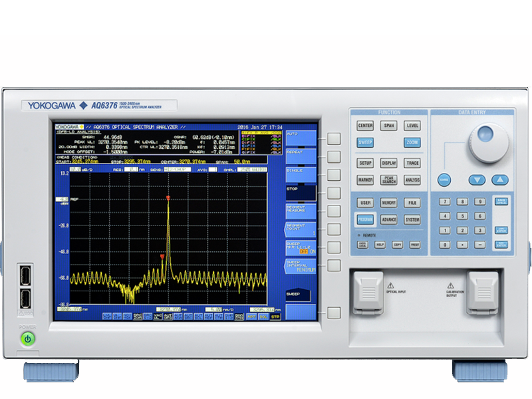Viewport: 532px width, 399px height.
Task: Open the PROGRAM function menu
Action: (365, 220)
